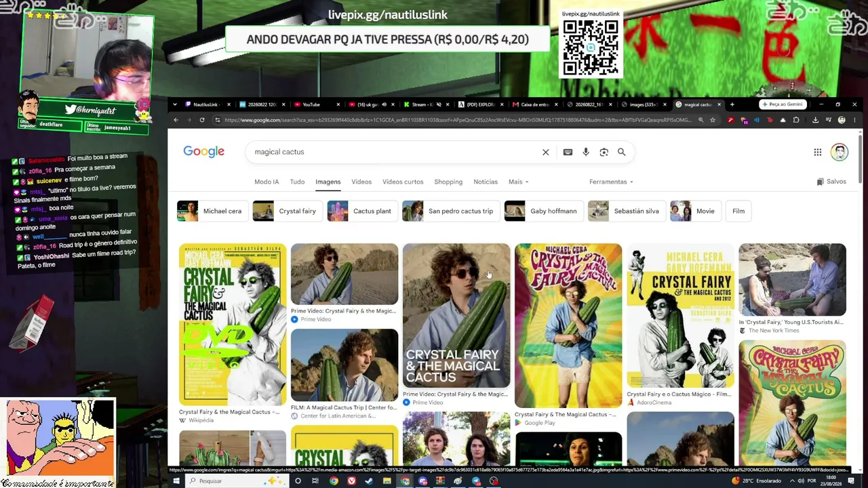Switch to the Vídeos results tab
This screenshot has width=868, height=488.
361,182
